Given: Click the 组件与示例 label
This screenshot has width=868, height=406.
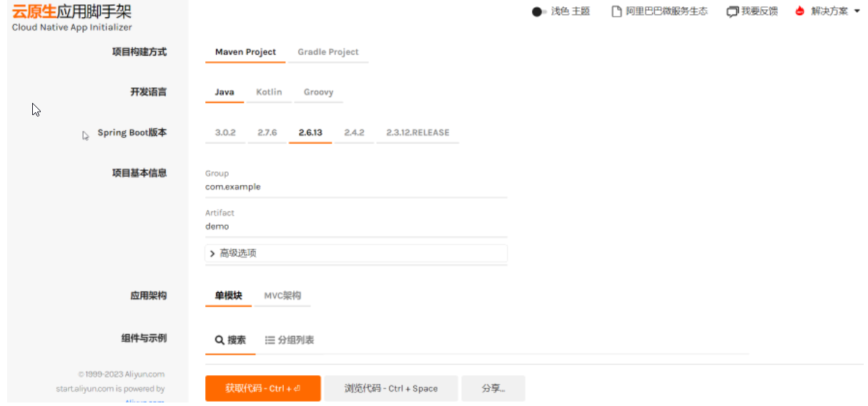Looking at the screenshot, I should [144, 338].
